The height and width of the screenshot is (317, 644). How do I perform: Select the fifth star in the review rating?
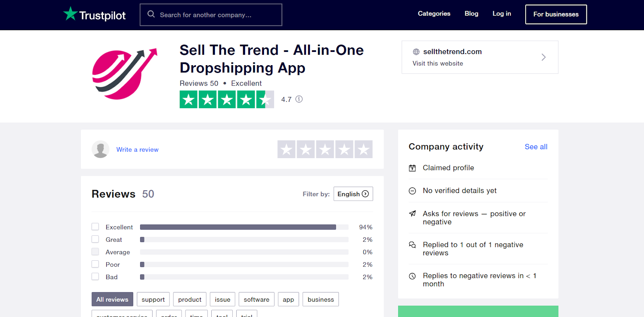(363, 149)
